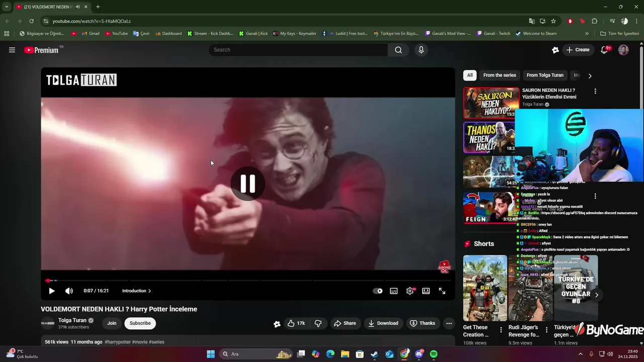This screenshot has height=362, width=644.
Task: Open the account avatar menu
Action: pos(623,50)
